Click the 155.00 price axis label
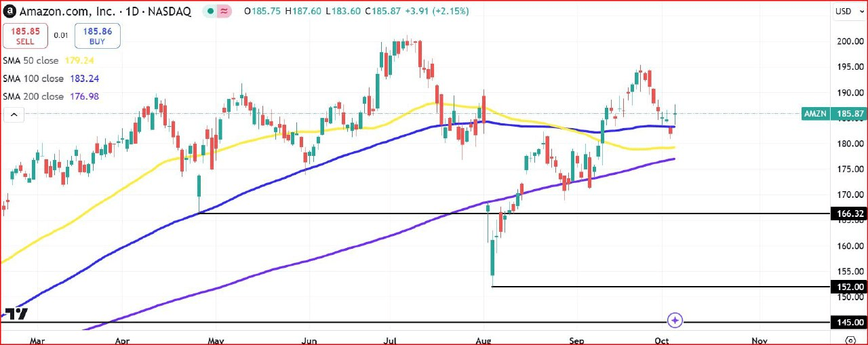 (850, 271)
